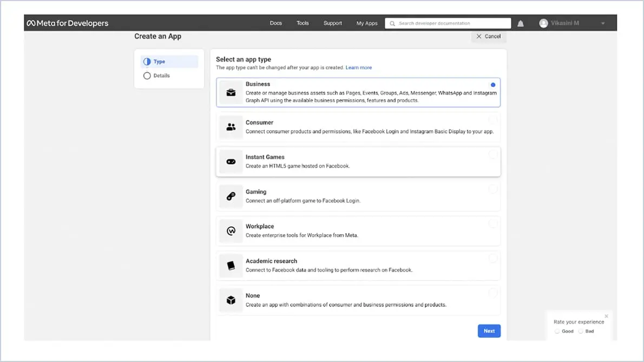Click 'Create enterprise tools for Workplace' description
The height and width of the screenshot is (362, 644).
coord(302,235)
